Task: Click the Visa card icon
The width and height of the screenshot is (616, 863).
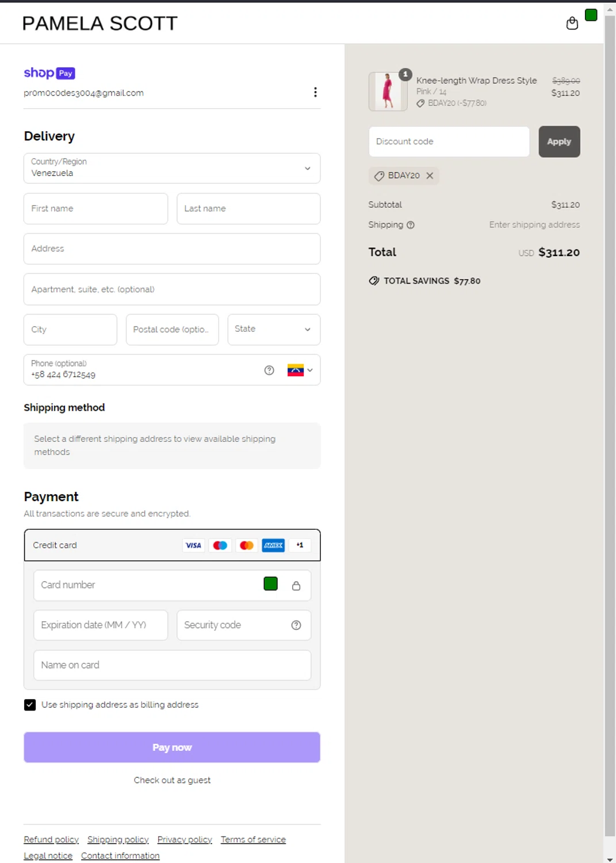Action: (x=193, y=545)
